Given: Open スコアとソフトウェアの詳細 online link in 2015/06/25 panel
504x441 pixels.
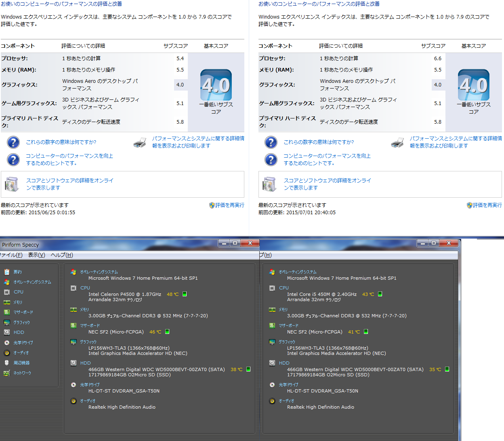Looking at the screenshot, I should pos(70,184).
